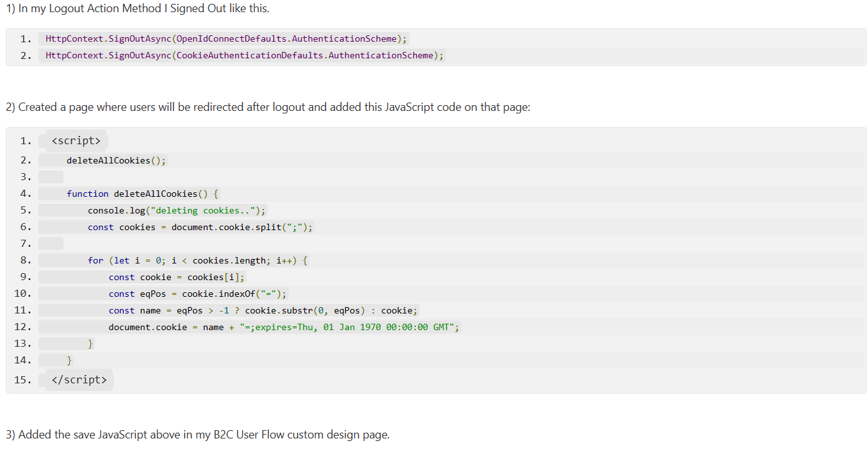The height and width of the screenshot is (450, 868).
Task: Click the opening <script> tag
Action: [x=75, y=140]
